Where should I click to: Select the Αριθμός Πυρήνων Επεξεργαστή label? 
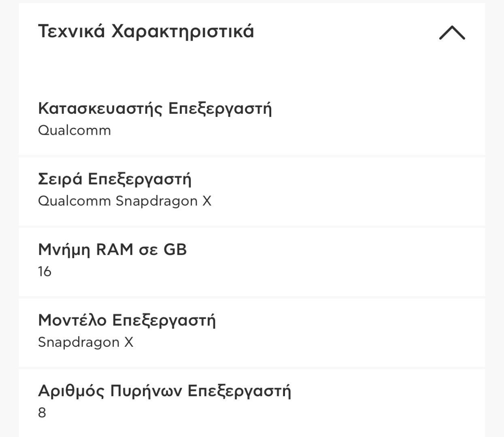pos(164,391)
